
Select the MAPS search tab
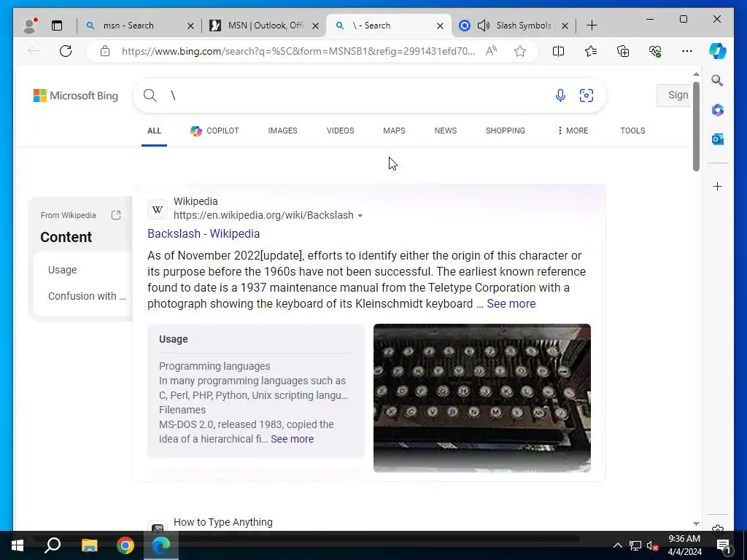click(394, 131)
